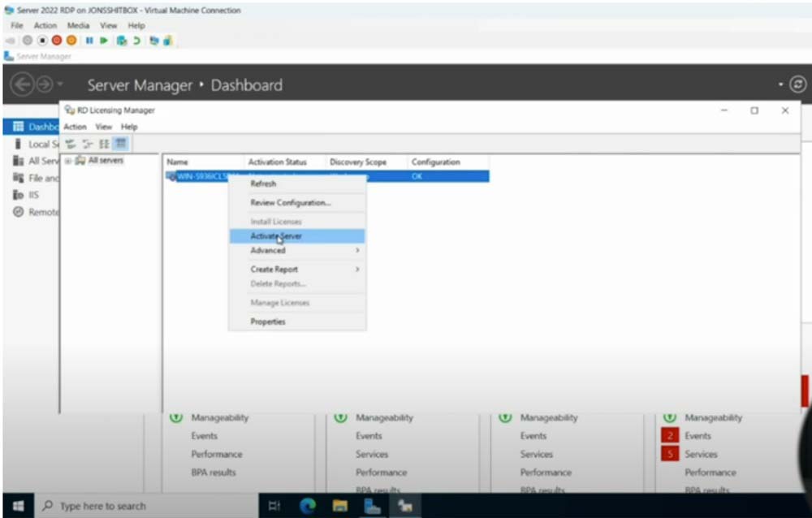Open the Media menu of VM Connection
The height and width of the screenshot is (518, 812).
[x=78, y=25]
